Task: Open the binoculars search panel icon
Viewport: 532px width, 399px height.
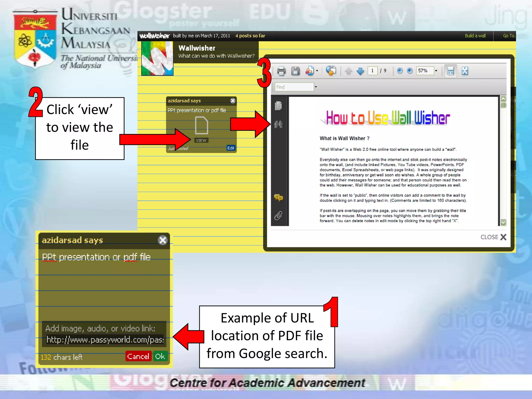Action: tap(278, 124)
